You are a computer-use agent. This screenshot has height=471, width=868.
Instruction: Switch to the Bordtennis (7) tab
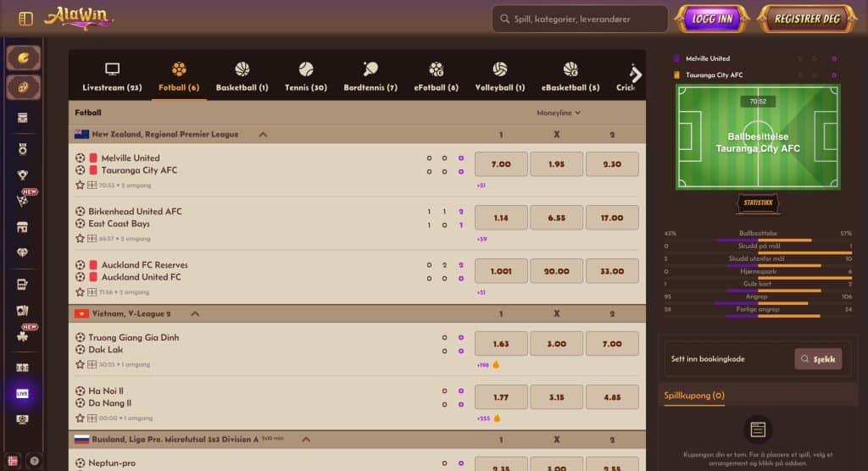pos(370,76)
